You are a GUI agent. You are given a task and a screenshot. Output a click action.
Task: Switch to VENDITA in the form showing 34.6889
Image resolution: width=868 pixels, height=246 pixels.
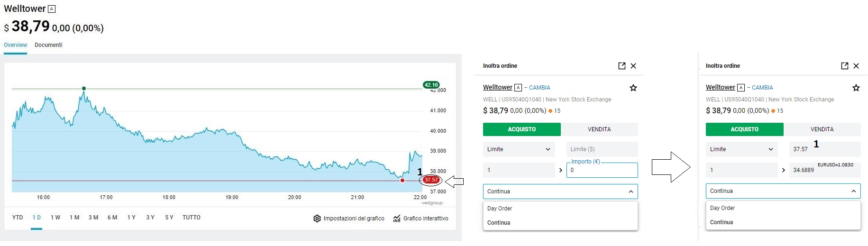[822, 129]
